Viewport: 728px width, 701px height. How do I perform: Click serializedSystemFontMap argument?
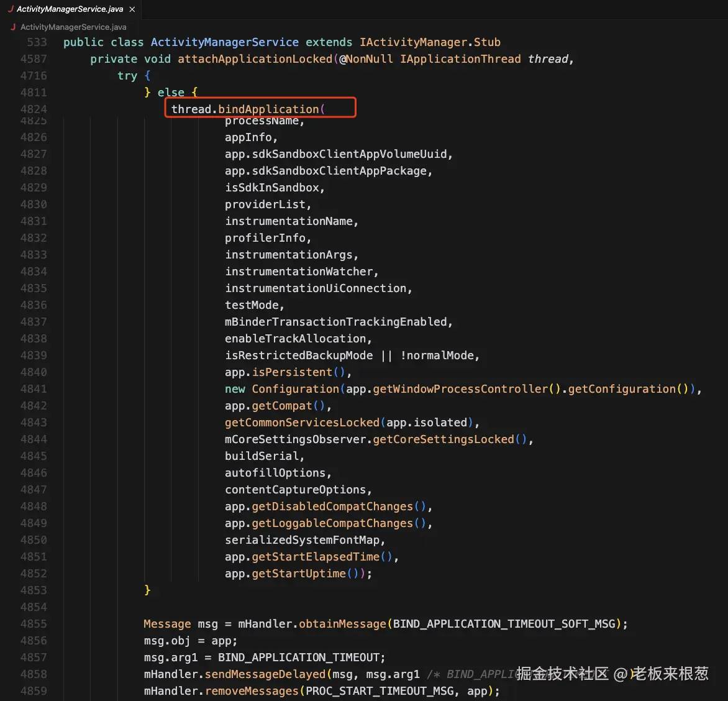(x=303, y=540)
